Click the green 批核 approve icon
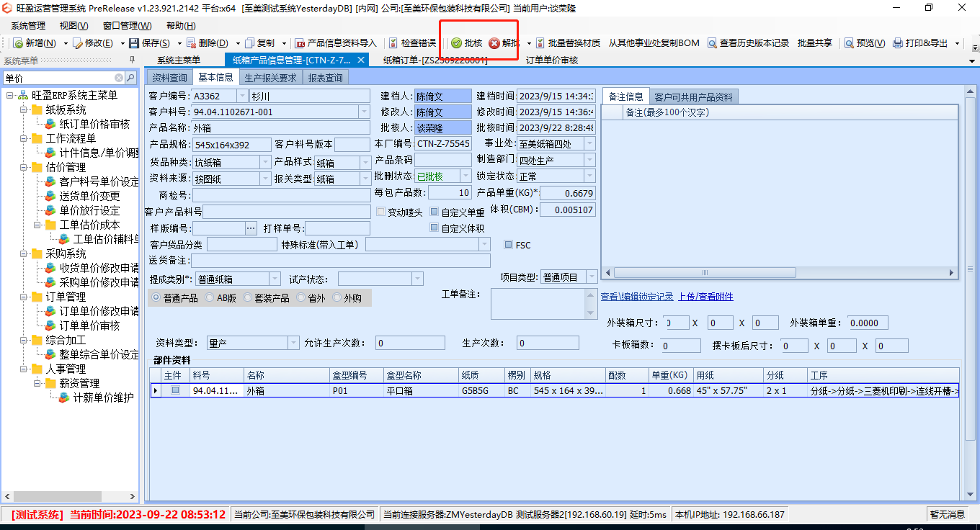 click(x=456, y=43)
